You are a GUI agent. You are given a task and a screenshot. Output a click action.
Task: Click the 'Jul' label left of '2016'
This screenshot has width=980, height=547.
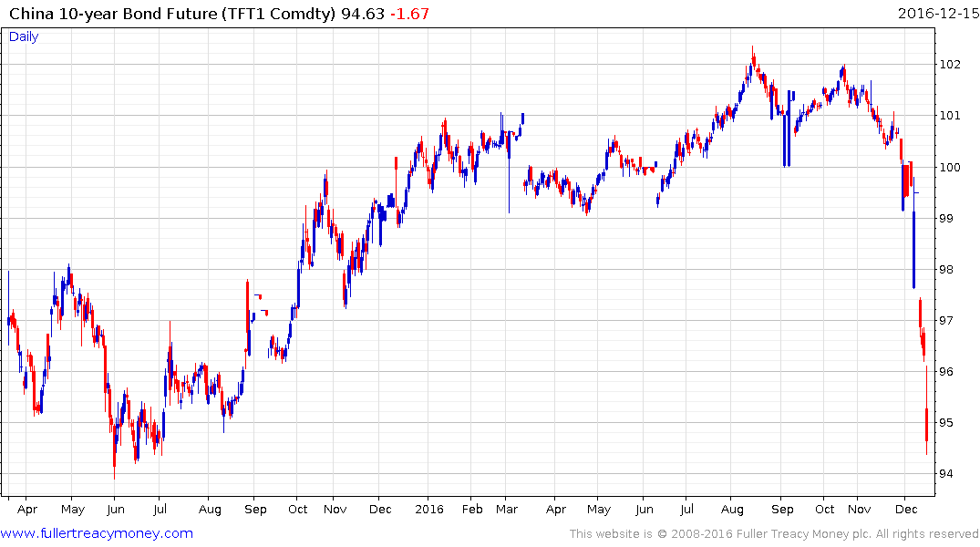160,510
